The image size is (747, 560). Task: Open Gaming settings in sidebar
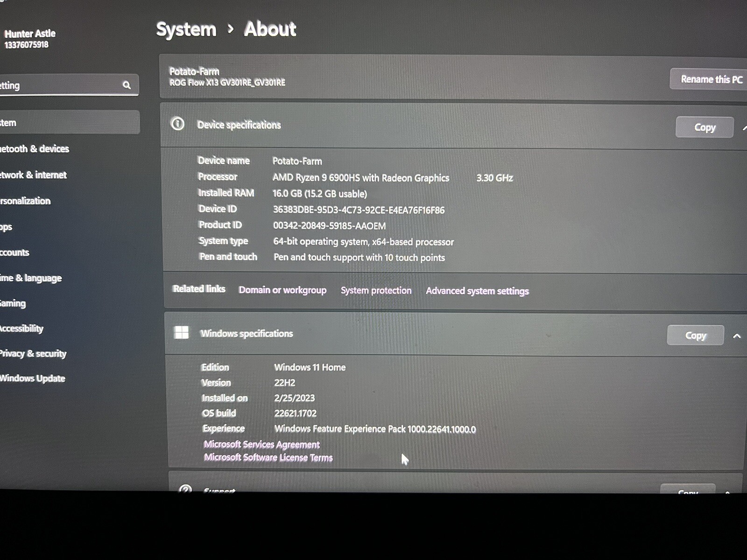click(13, 303)
